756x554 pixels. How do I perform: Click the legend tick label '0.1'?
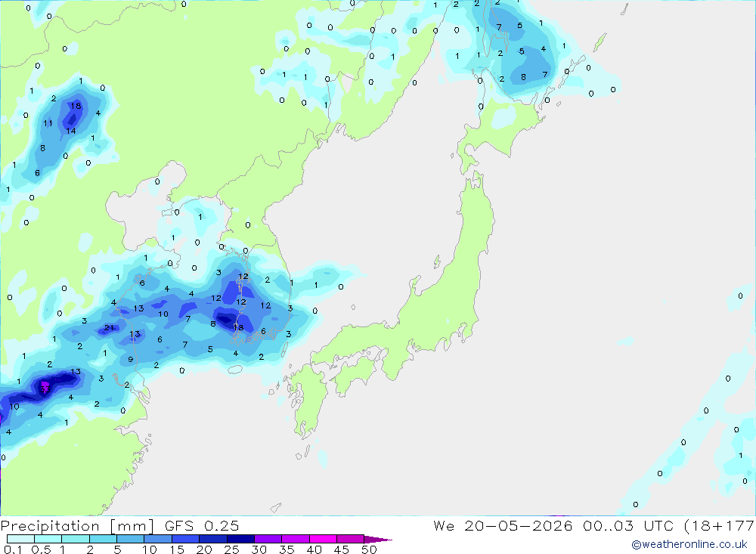point(13,549)
